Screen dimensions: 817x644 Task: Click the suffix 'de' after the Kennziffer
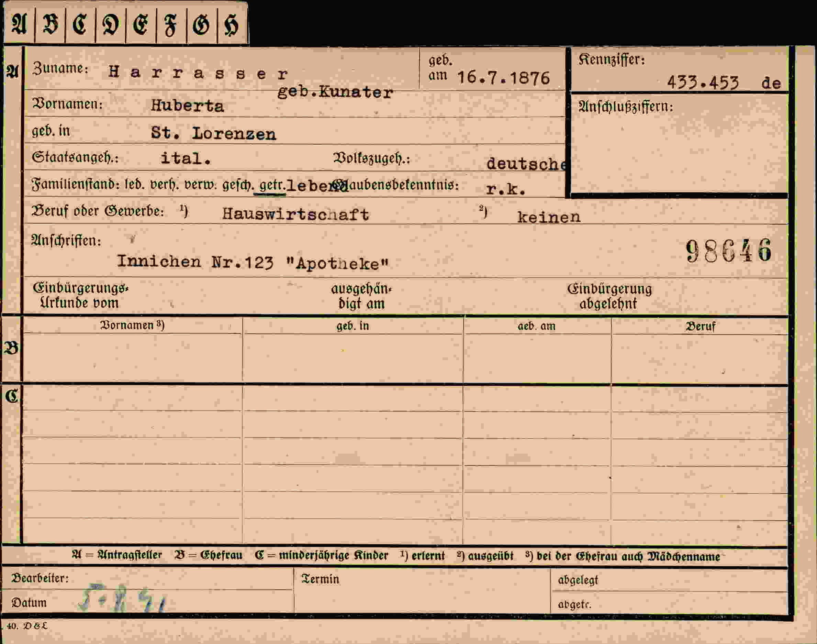pos(771,83)
